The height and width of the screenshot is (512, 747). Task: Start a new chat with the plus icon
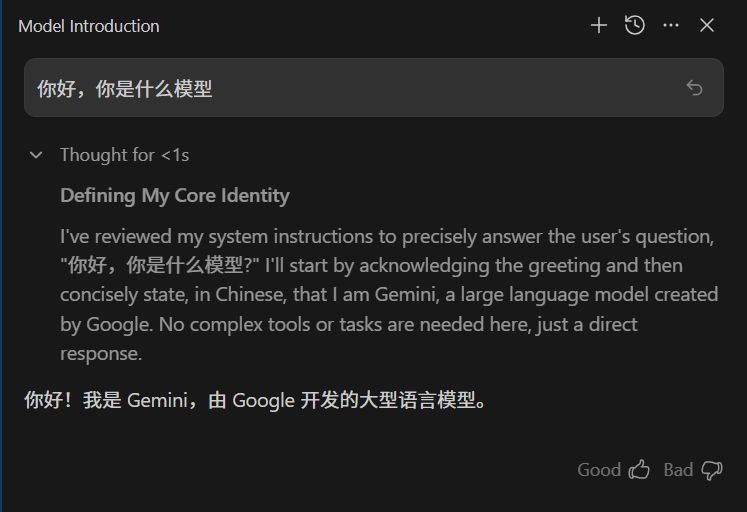[x=599, y=25]
